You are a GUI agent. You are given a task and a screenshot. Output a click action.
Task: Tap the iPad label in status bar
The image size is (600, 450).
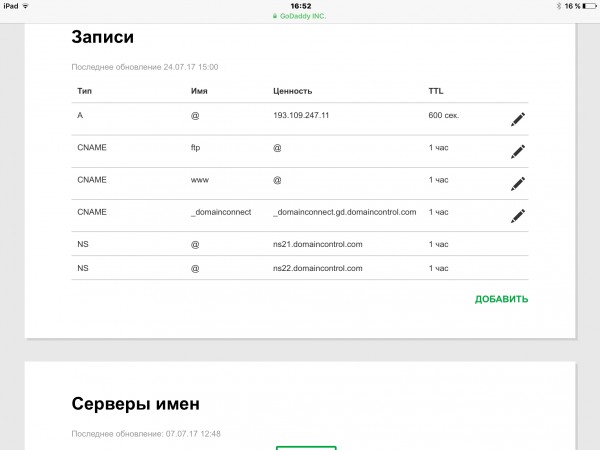point(11,6)
